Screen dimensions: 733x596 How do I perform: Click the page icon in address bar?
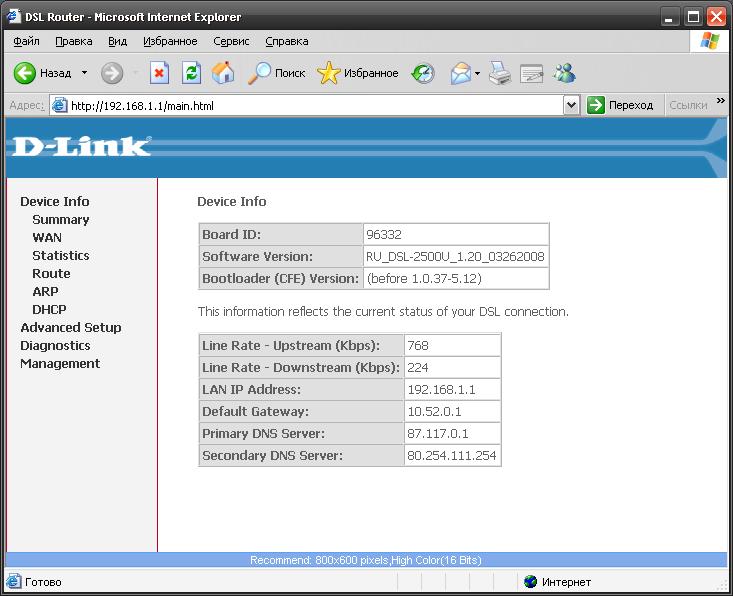[59, 105]
